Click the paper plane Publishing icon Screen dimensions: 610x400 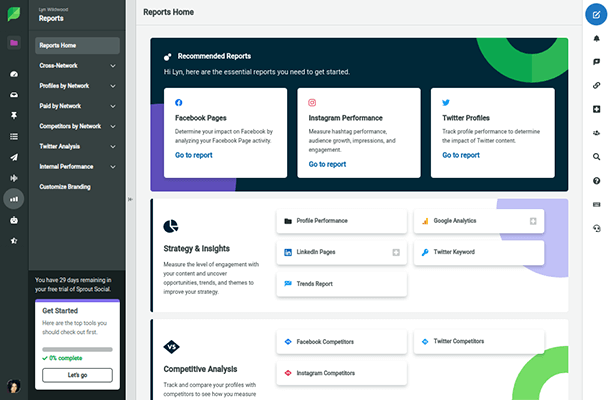[x=14, y=157]
